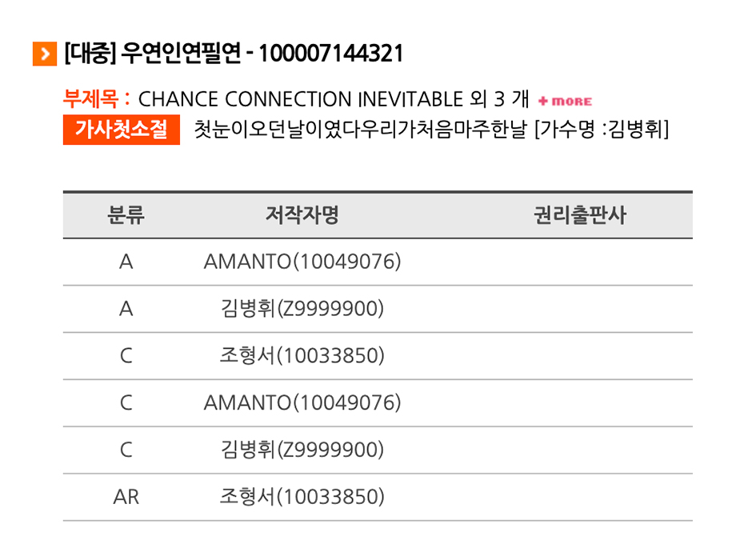Click the AR category cell
Screen dimensions: 752x560
(x=126, y=497)
